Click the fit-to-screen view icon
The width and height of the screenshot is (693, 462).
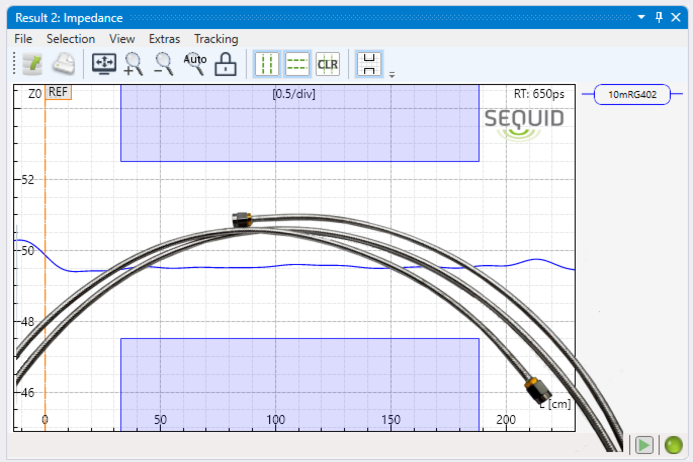pyautogui.click(x=104, y=64)
